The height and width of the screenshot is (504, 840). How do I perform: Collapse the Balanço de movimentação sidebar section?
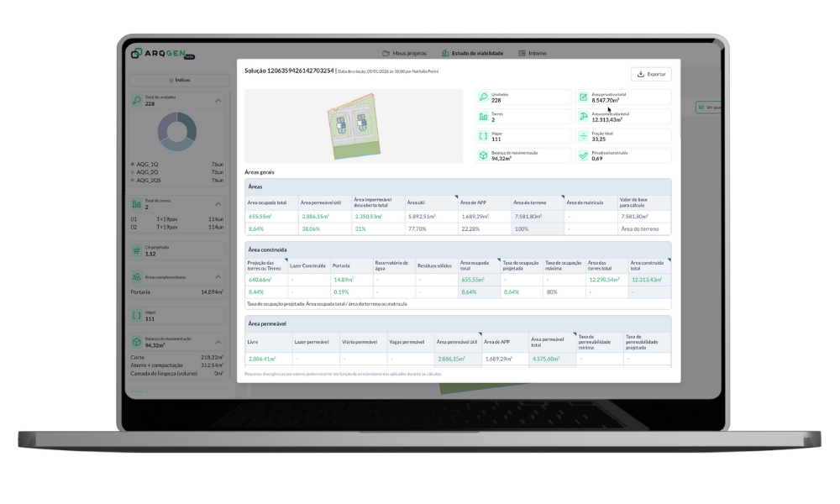(x=218, y=342)
